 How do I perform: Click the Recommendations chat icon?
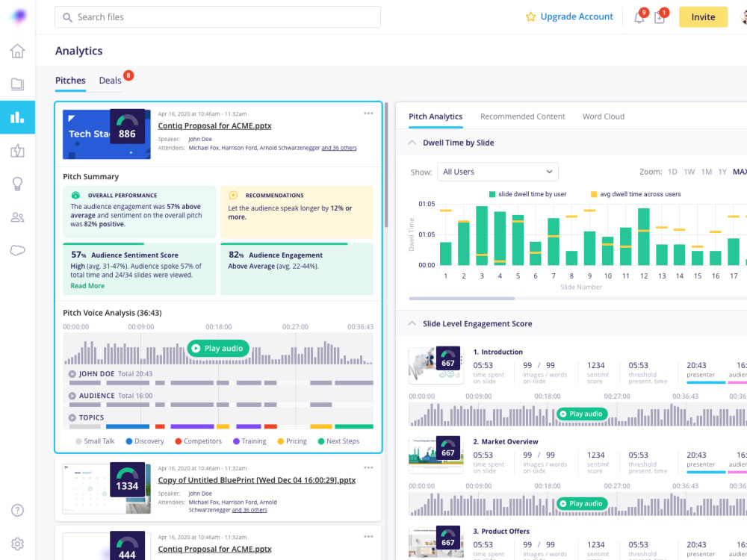point(233,195)
